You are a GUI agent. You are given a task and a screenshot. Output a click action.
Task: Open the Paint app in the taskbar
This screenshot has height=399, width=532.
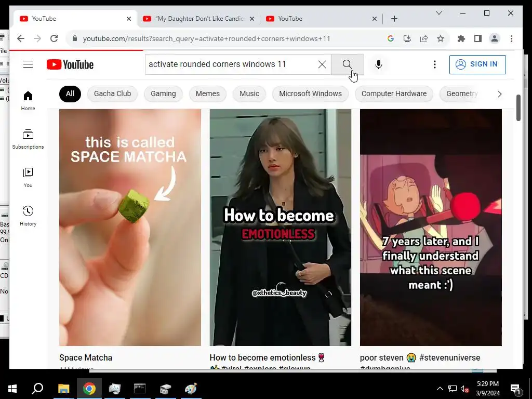(x=191, y=389)
